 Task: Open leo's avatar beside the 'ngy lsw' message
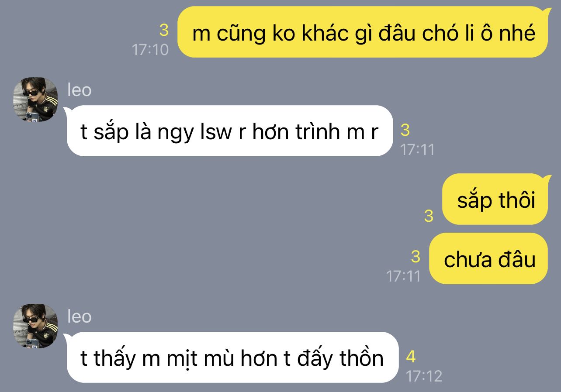tap(35, 100)
